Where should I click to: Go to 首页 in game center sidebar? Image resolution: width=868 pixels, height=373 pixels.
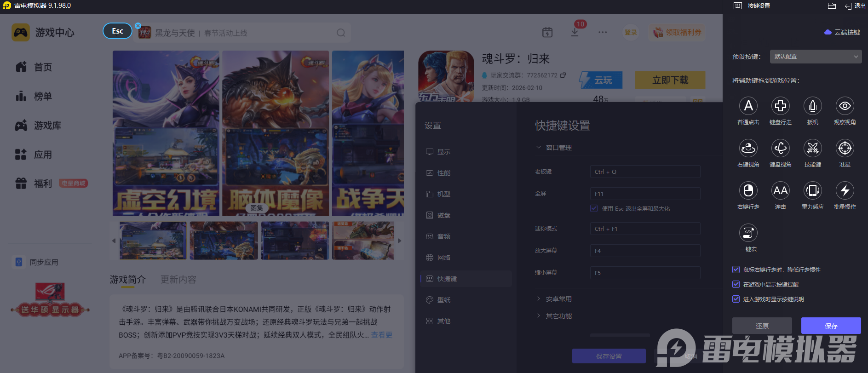[34, 67]
